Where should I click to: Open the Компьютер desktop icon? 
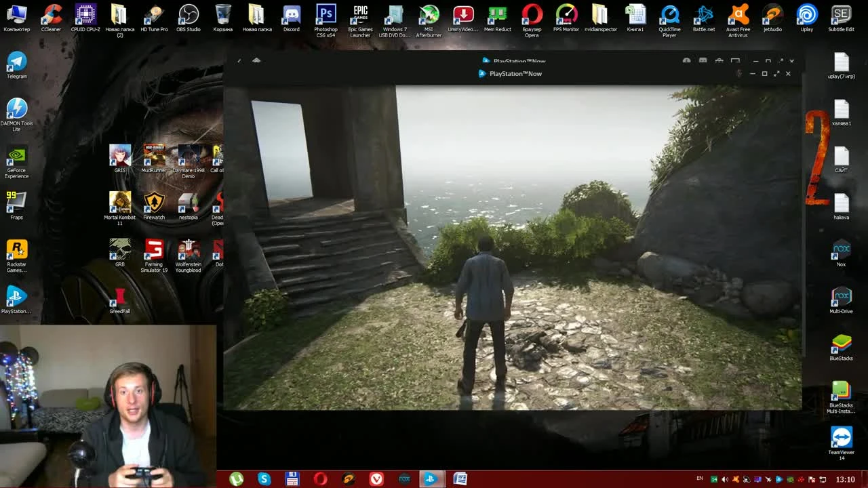tap(17, 18)
